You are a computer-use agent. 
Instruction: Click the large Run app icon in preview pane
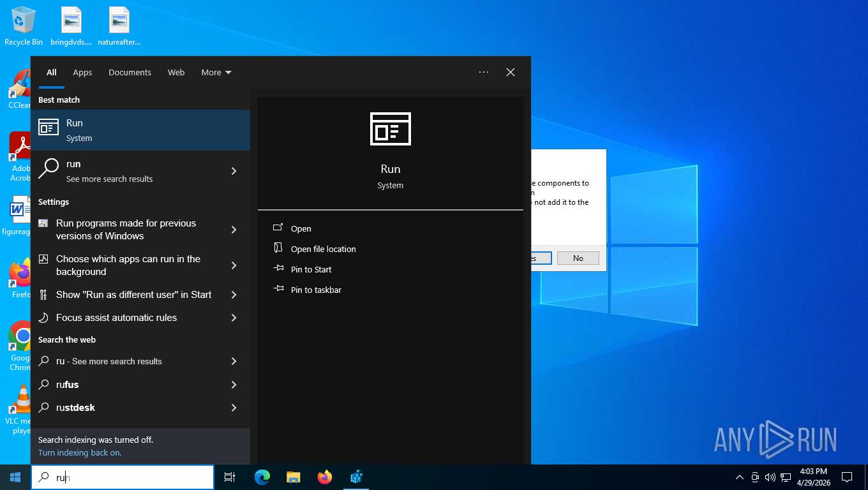(x=391, y=129)
